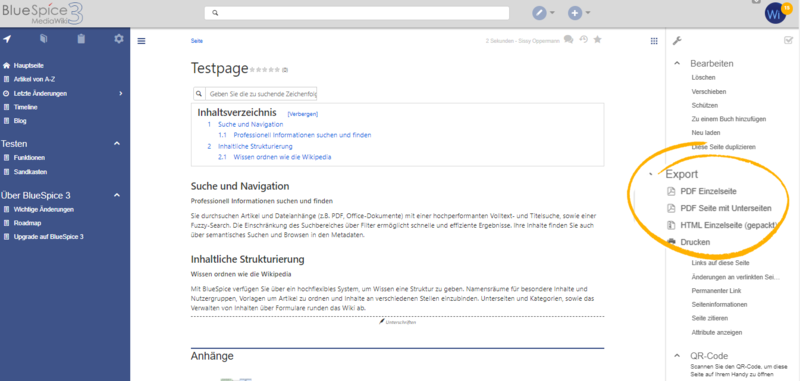Collapse the Testen section

117,144
